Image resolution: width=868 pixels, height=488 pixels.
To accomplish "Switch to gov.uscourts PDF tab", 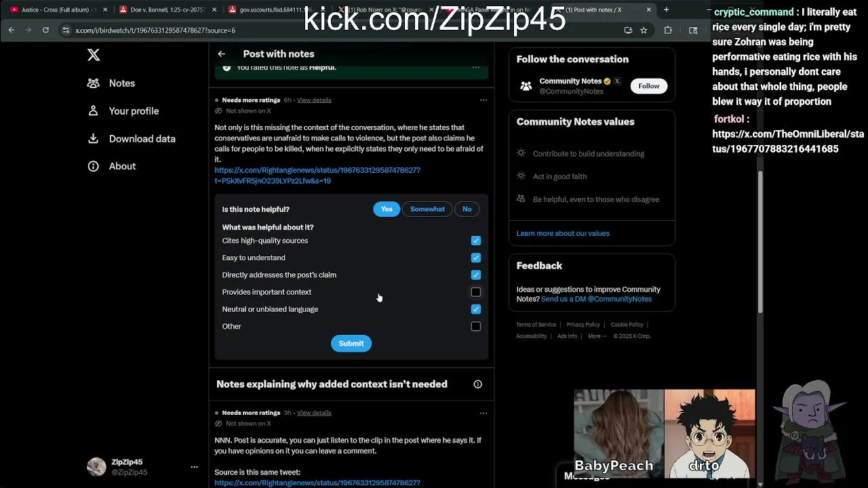I will [x=275, y=9].
